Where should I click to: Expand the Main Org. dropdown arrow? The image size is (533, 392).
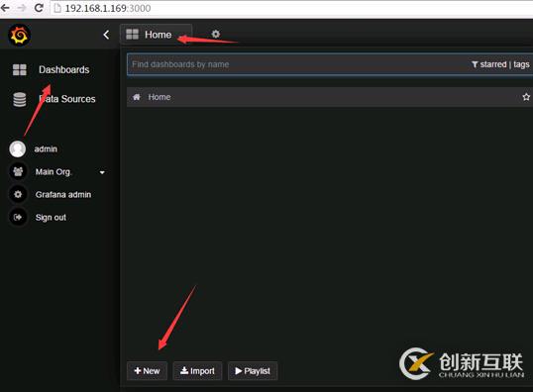tap(102, 172)
